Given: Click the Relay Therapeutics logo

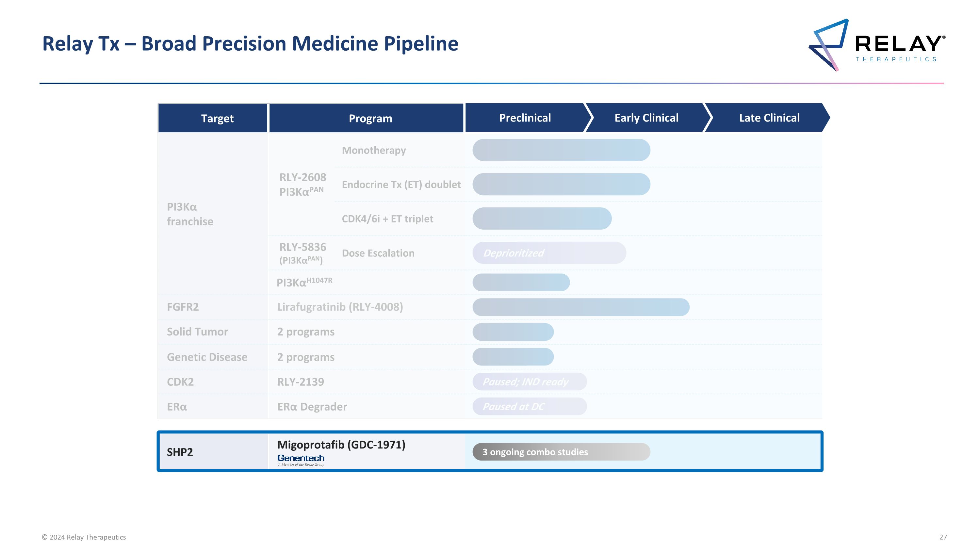Looking at the screenshot, I should pyautogui.click(x=876, y=45).
